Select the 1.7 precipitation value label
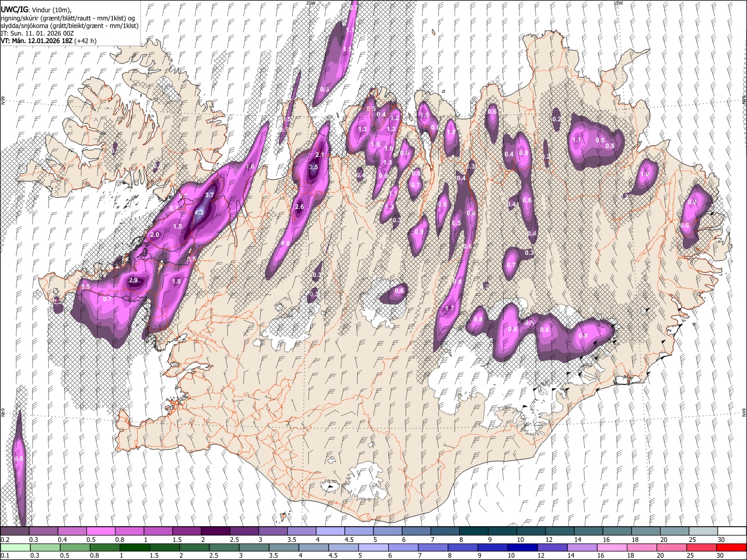 [449, 309]
